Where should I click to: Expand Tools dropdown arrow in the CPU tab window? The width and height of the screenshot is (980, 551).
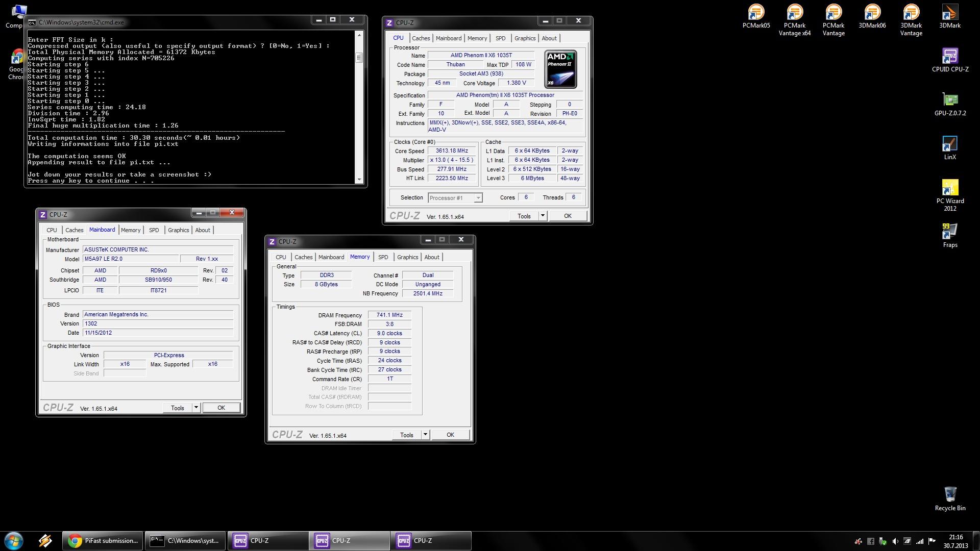click(x=543, y=216)
